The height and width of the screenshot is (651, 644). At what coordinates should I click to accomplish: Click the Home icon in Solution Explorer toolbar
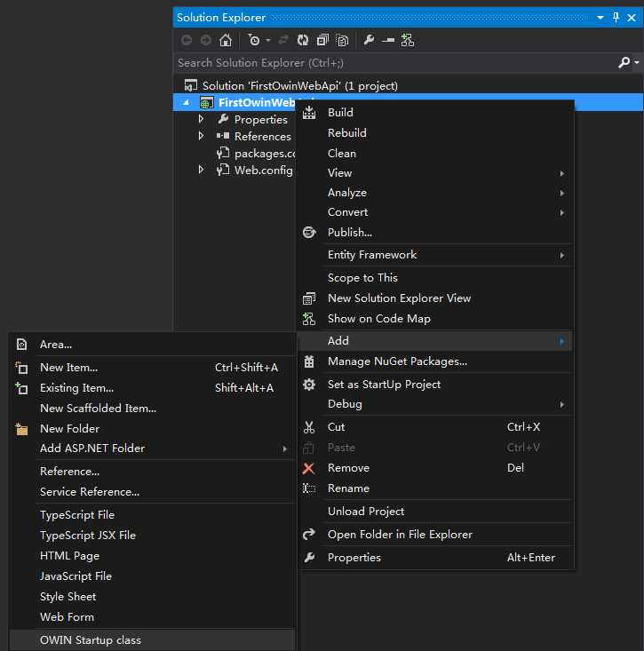point(226,40)
